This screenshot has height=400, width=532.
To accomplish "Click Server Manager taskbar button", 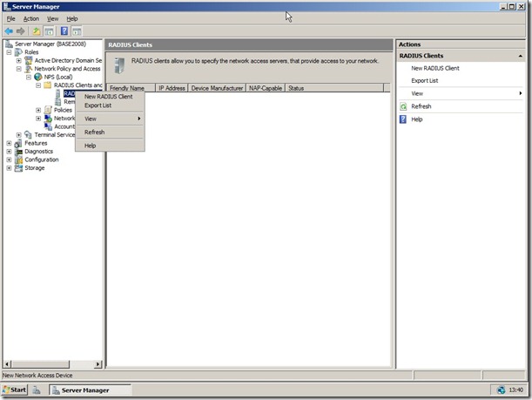I will pos(90,390).
